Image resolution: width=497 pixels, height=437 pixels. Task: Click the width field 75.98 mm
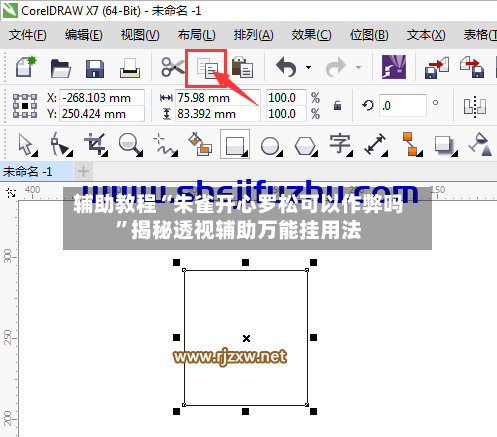tap(218, 98)
